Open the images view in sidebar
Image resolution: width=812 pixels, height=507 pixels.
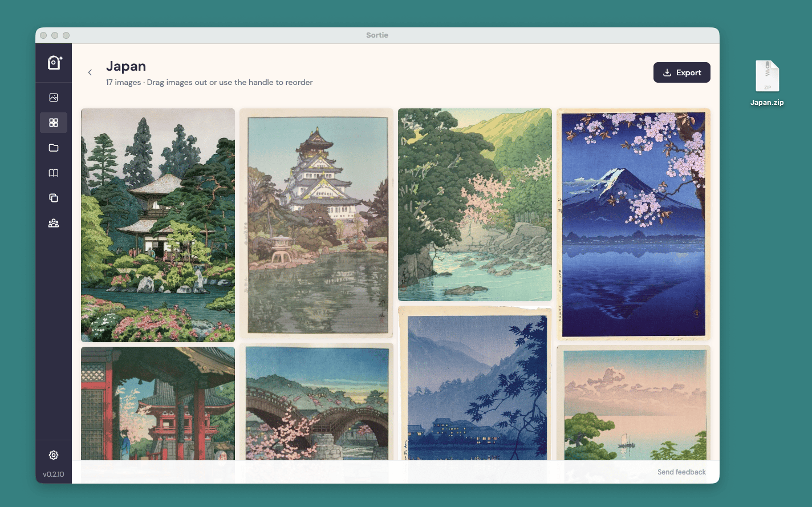point(54,98)
